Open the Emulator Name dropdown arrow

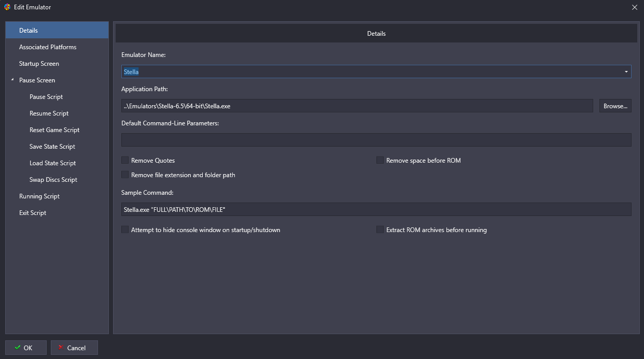pyautogui.click(x=626, y=71)
